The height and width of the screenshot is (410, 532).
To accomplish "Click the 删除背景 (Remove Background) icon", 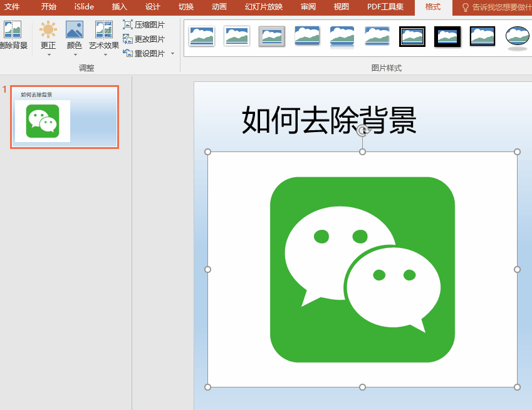I will (13, 29).
